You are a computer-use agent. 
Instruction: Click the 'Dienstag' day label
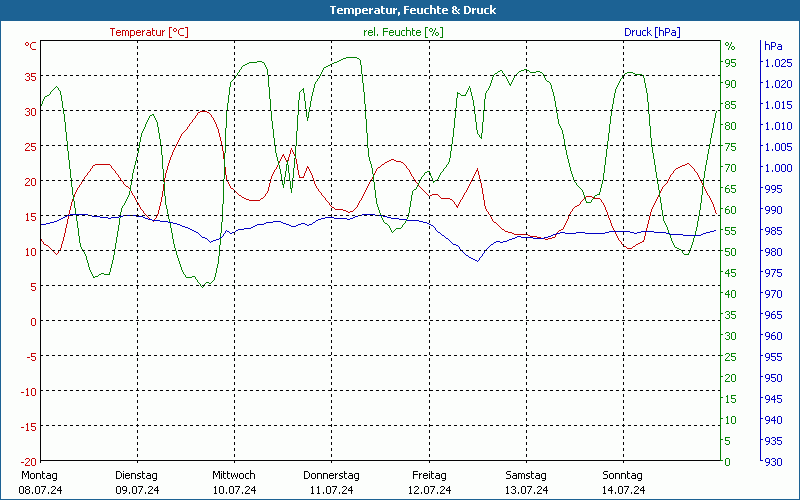pyautogui.click(x=136, y=475)
